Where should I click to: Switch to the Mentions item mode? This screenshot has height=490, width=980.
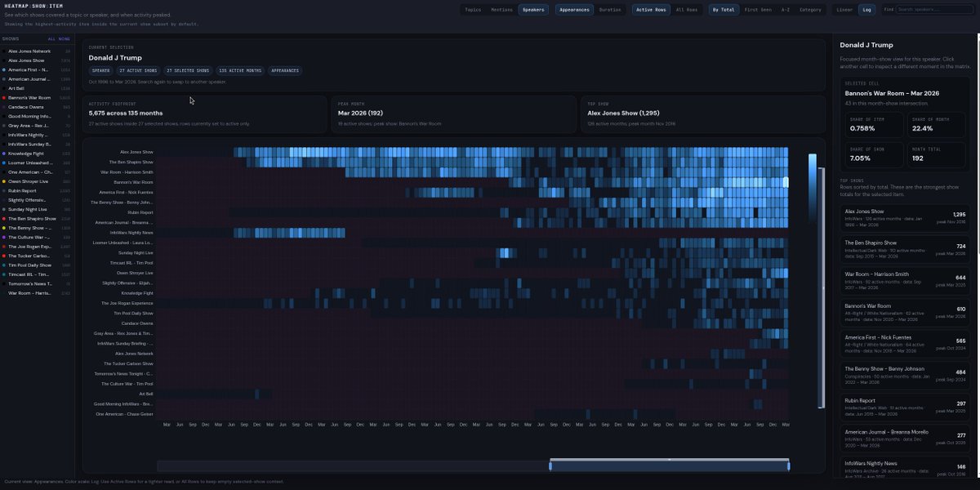point(502,10)
